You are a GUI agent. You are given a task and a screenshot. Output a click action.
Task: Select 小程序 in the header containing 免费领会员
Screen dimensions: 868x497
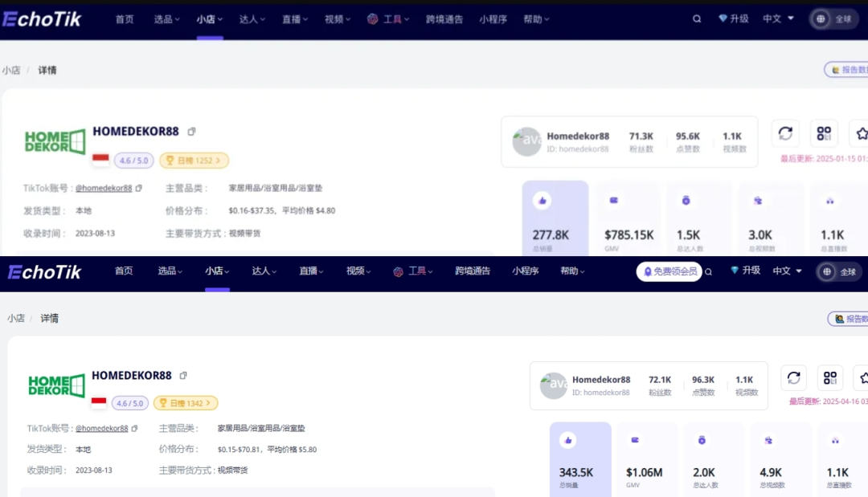525,271
